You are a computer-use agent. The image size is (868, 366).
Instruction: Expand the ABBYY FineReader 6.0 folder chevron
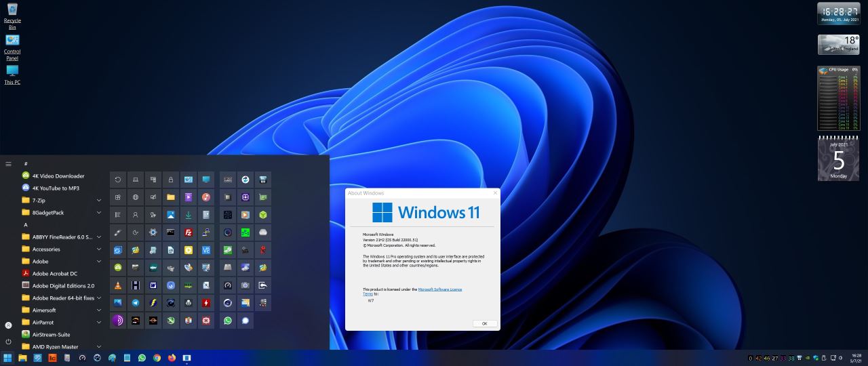[x=99, y=237]
